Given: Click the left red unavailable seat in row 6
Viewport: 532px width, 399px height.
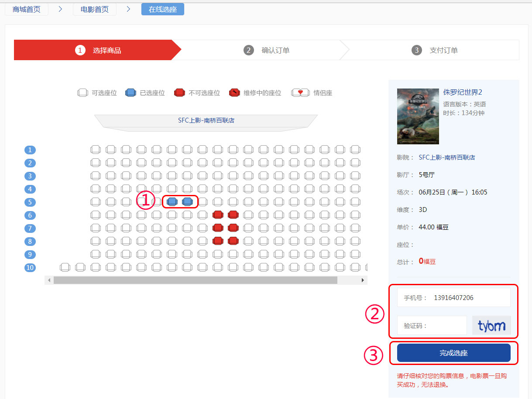Looking at the screenshot, I should (x=218, y=215).
